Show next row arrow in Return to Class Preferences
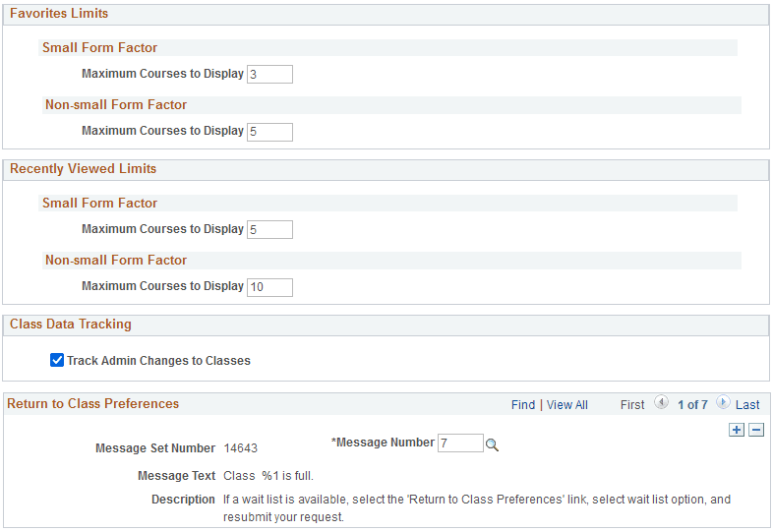773x532 pixels. [723, 403]
